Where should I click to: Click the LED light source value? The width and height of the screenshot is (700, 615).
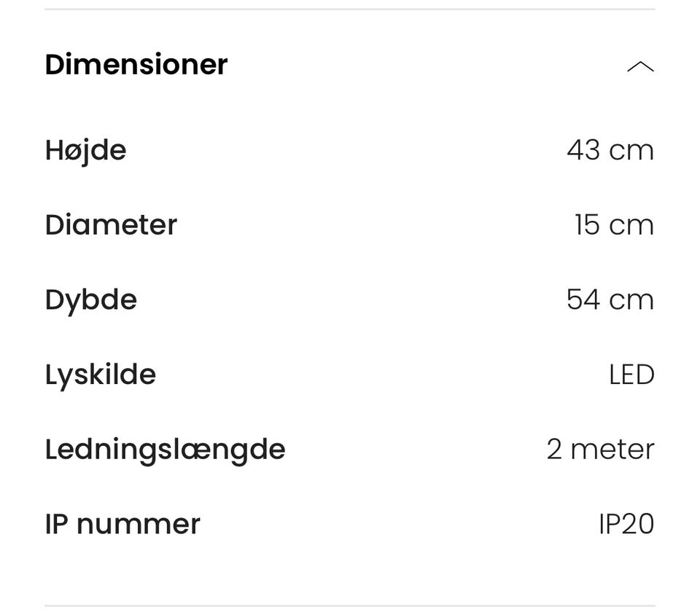(631, 375)
